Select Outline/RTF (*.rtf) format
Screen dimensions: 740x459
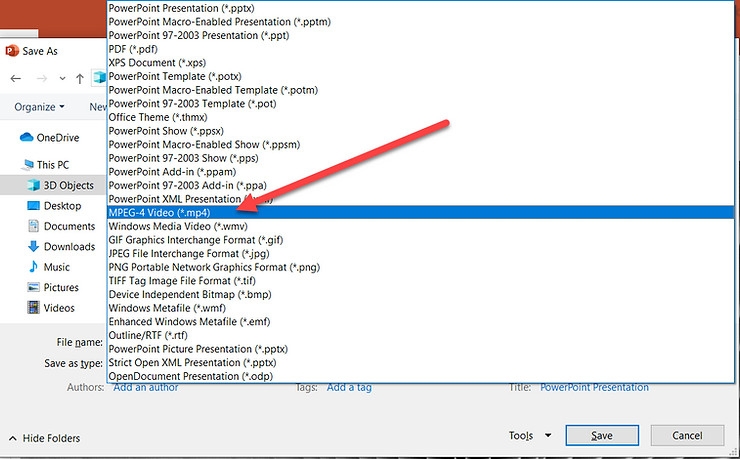point(420,335)
